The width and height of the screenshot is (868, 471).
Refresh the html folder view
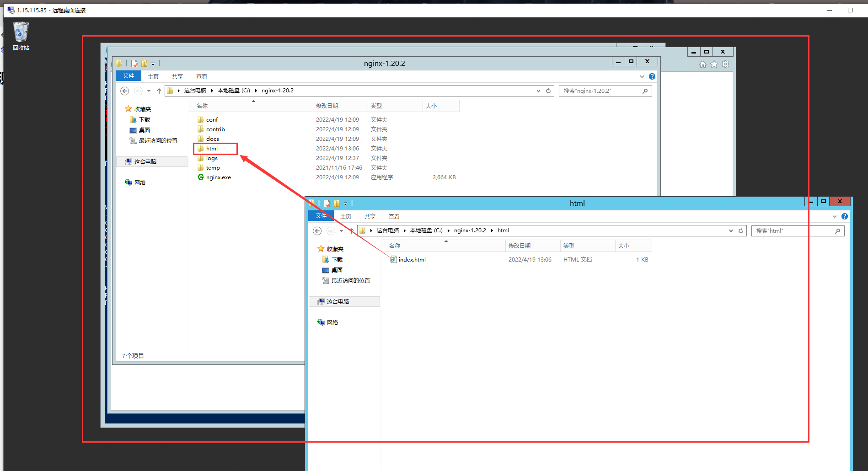click(x=741, y=230)
